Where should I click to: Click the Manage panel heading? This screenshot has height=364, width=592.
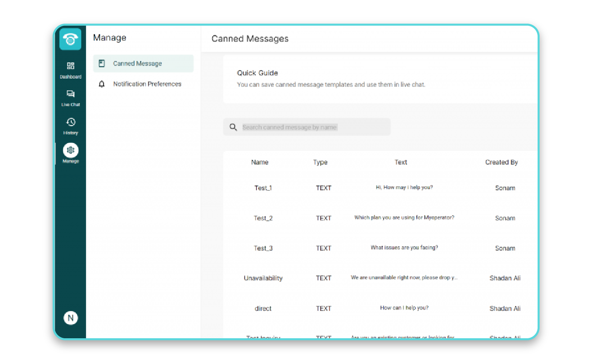point(110,38)
